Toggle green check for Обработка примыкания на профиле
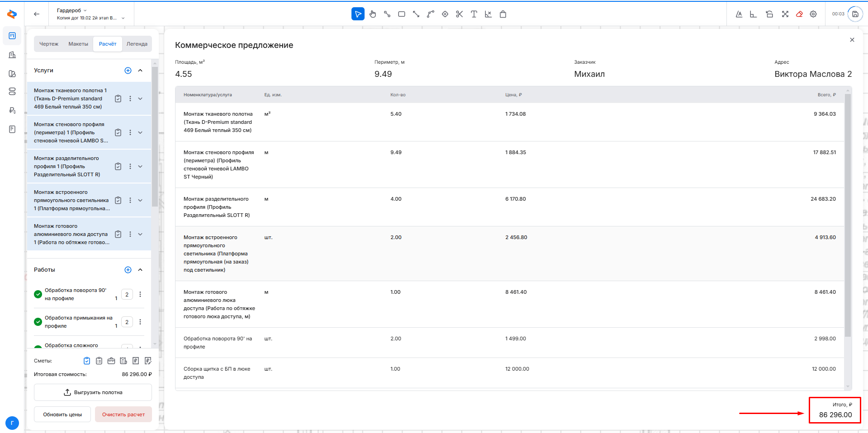The width and height of the screenshot is (868, 433). point(38,322)
